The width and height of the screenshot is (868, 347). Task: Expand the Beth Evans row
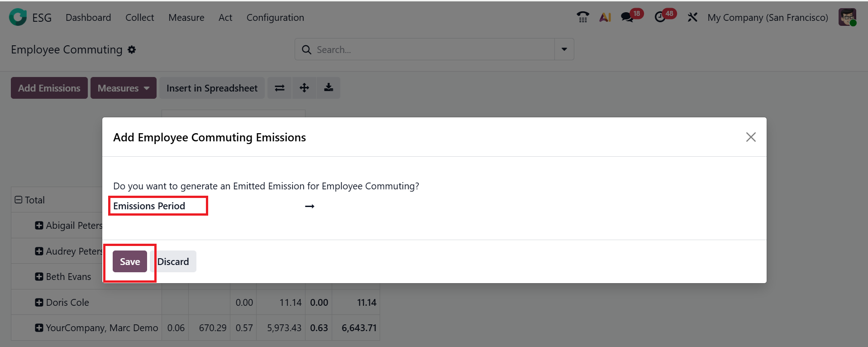[39, 276]
